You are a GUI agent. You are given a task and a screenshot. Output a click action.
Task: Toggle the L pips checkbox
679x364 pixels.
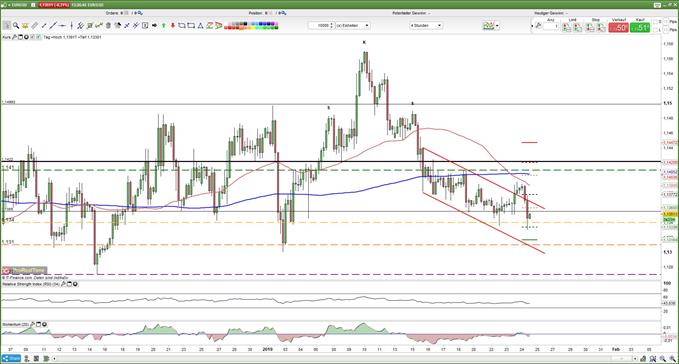[x=655, y=29]
